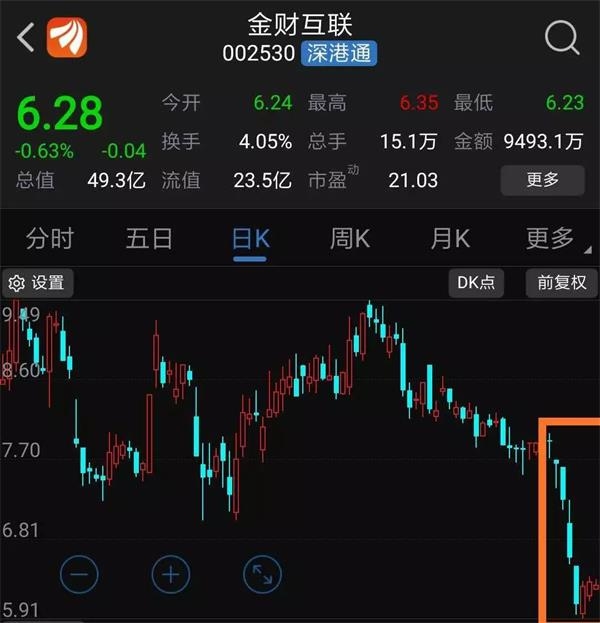
Task: Tap the back arrow icon
Action: (x=26, y=37)
